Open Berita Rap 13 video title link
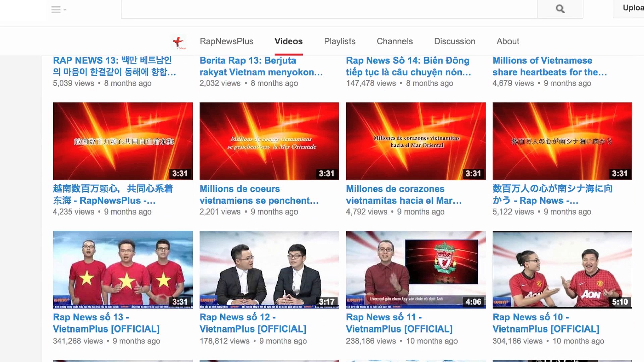Screen dimensions: 644x362 261,66
